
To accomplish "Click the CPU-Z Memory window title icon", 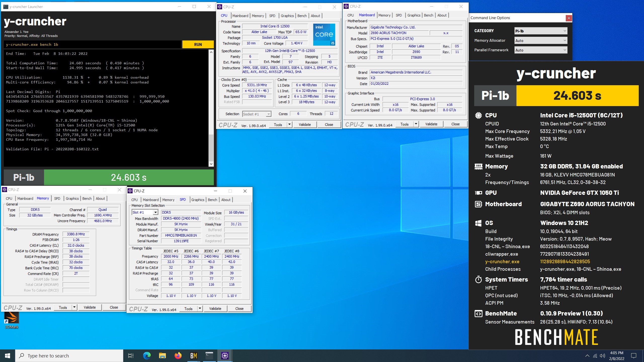I will tap(5, 190).
